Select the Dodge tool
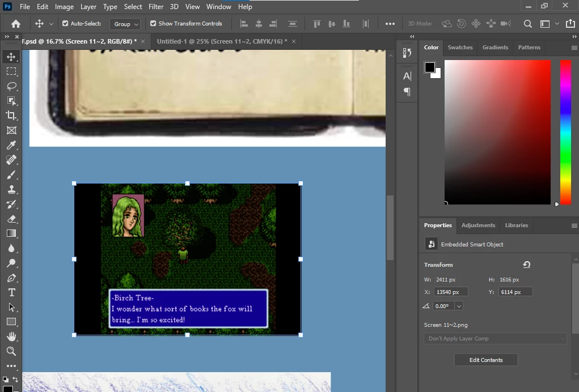The height and width of the screenshot is (392, 579). [x=11, y=263]
